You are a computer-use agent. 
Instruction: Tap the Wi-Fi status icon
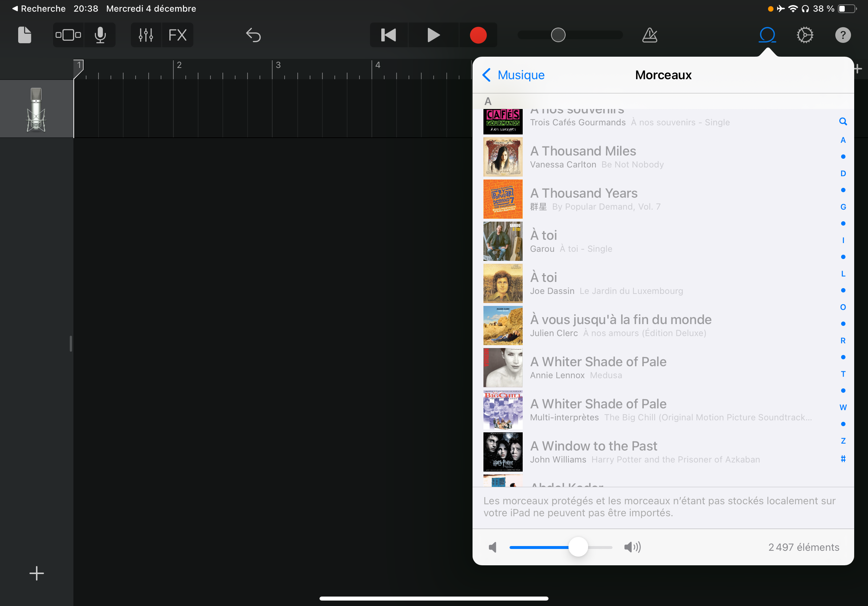point(793,8)
